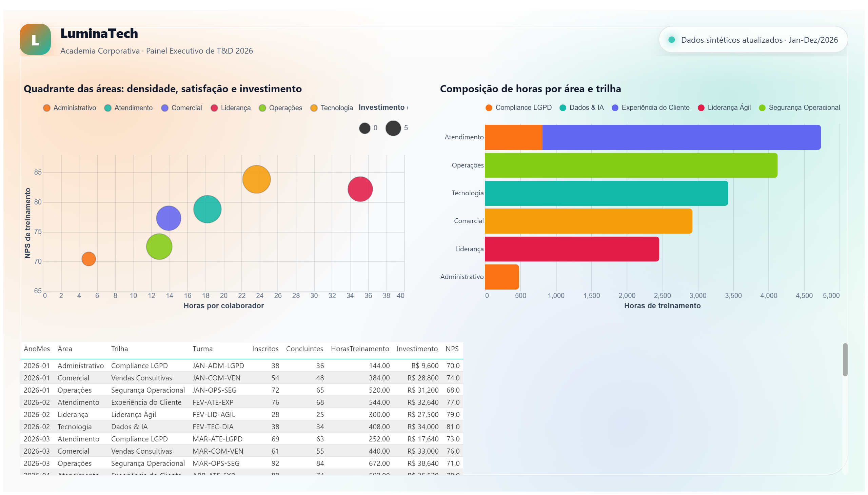This screenshot has width=868, height=495.
Task: Click the Atendimento label on bar chart axis
Action: [x=464, y=137]
